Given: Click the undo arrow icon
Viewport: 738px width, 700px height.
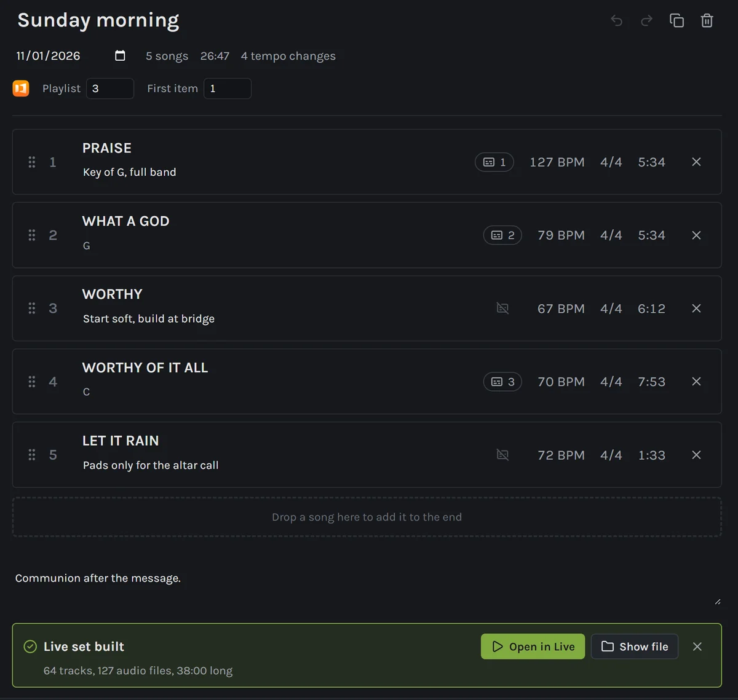Looking at the screenshot, I should tap(616, 21).
